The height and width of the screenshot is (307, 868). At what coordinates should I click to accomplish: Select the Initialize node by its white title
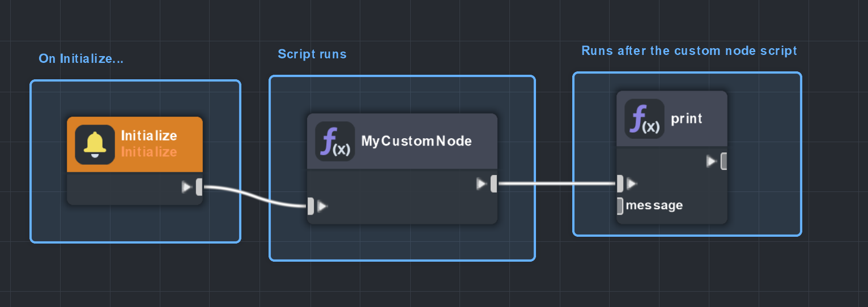148,136
